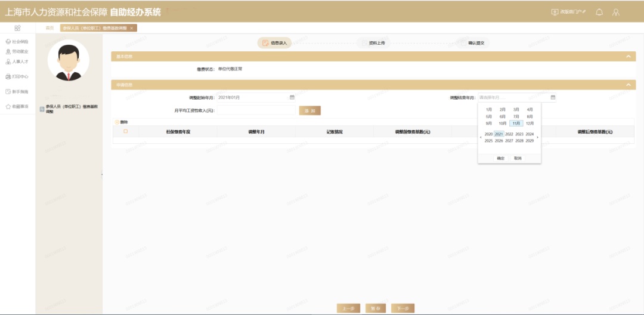Image resolution: width=644 pixels, height=315 pixels.
Task: Click the 添加 button
Action: (x=309, y=110)
